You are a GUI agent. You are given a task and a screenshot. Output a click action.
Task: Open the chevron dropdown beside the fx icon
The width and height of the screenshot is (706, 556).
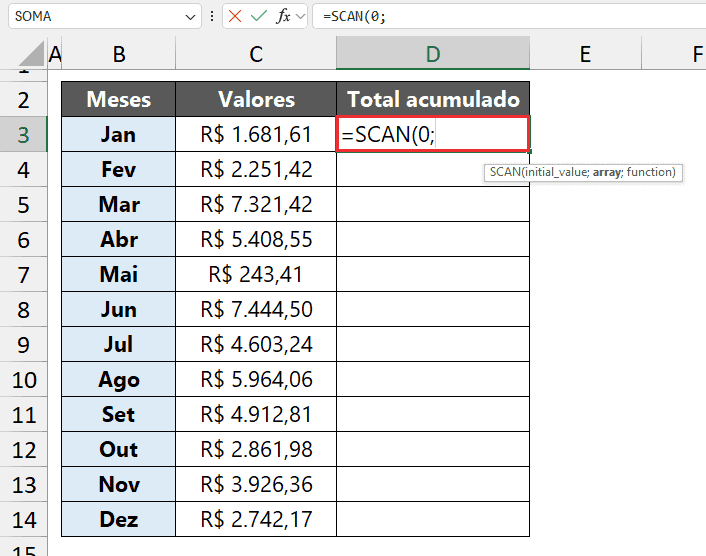[x=300, y=17]
